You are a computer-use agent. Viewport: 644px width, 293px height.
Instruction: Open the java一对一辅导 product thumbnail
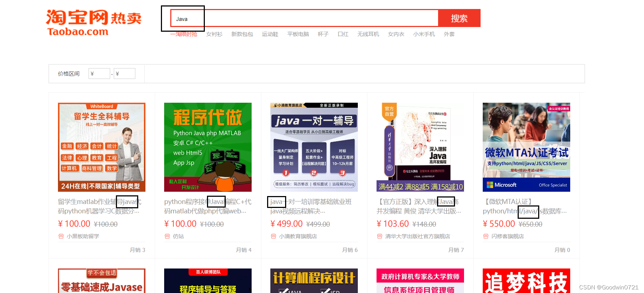pyautogui.click(x=314, y=147)
